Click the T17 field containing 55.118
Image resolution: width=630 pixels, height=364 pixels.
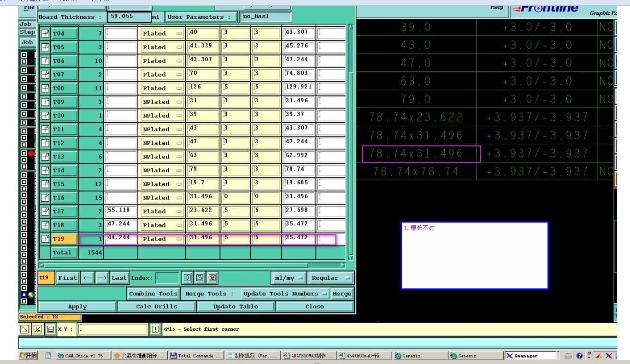pyautogui.click(x=121, y=211)
